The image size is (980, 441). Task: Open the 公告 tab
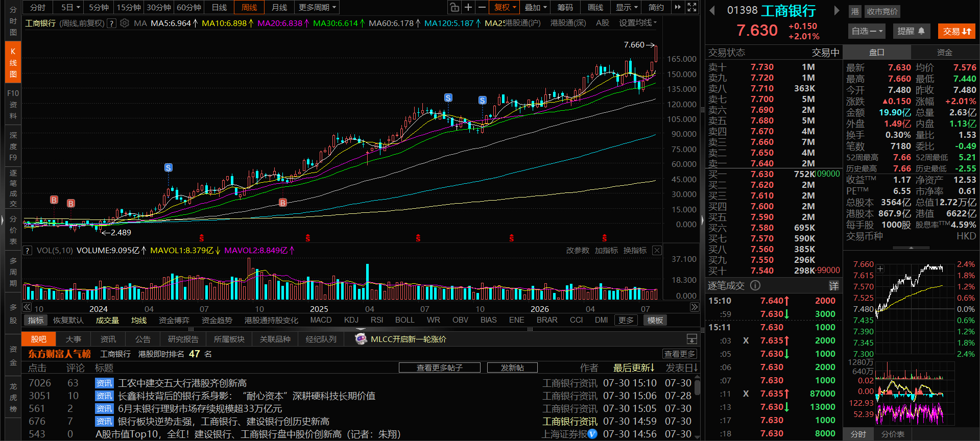tap(143, 339)
